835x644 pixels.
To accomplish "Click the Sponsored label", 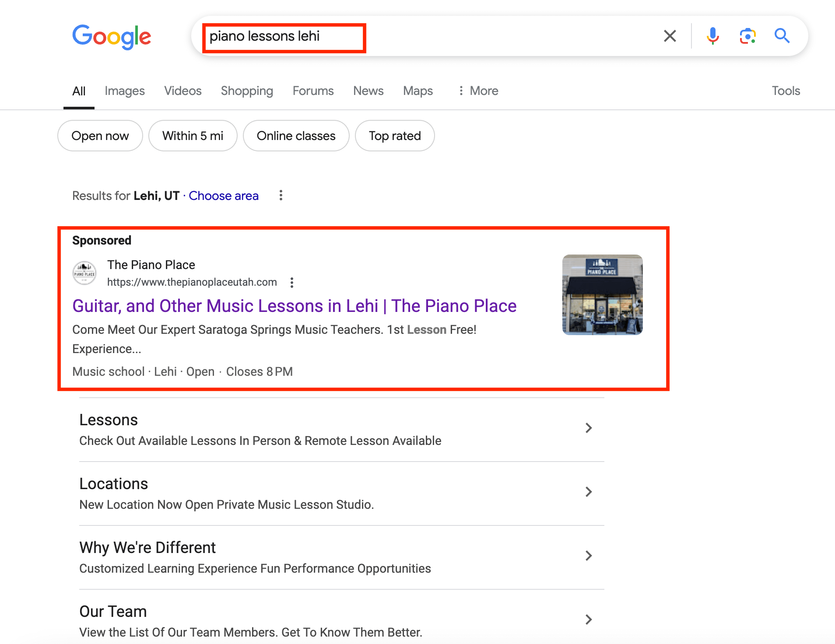I will point(102,241).
